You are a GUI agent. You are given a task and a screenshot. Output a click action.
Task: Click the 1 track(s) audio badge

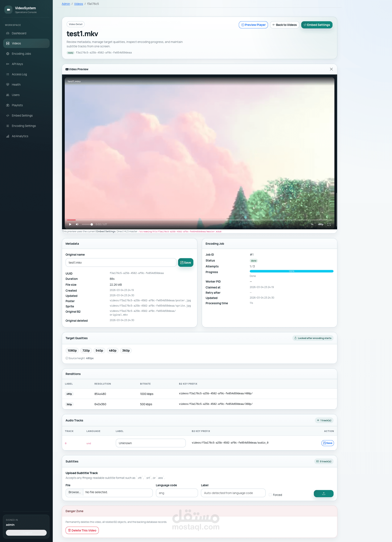pyautogui.click(x=324, y=421)
